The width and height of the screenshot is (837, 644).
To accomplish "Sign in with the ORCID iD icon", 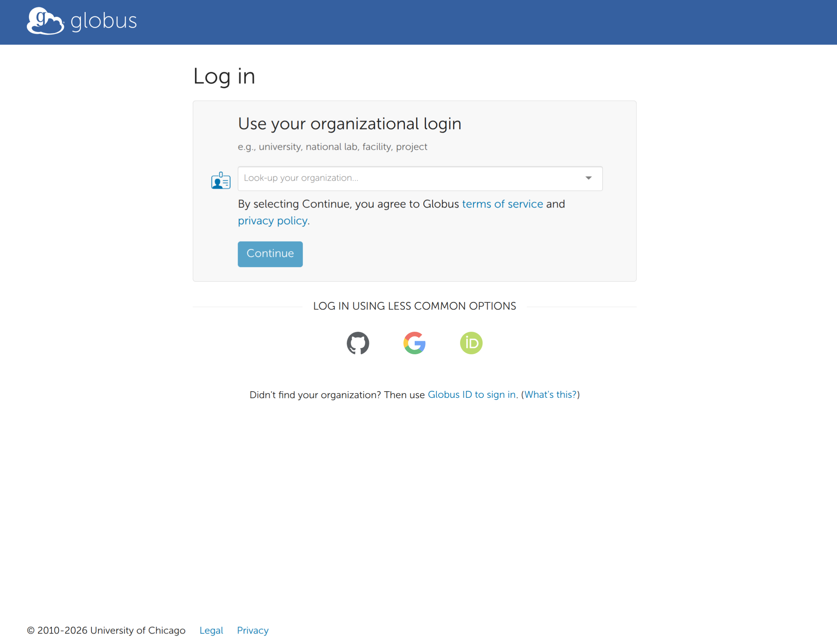I will pyautogui.click(x=471, y=343).
